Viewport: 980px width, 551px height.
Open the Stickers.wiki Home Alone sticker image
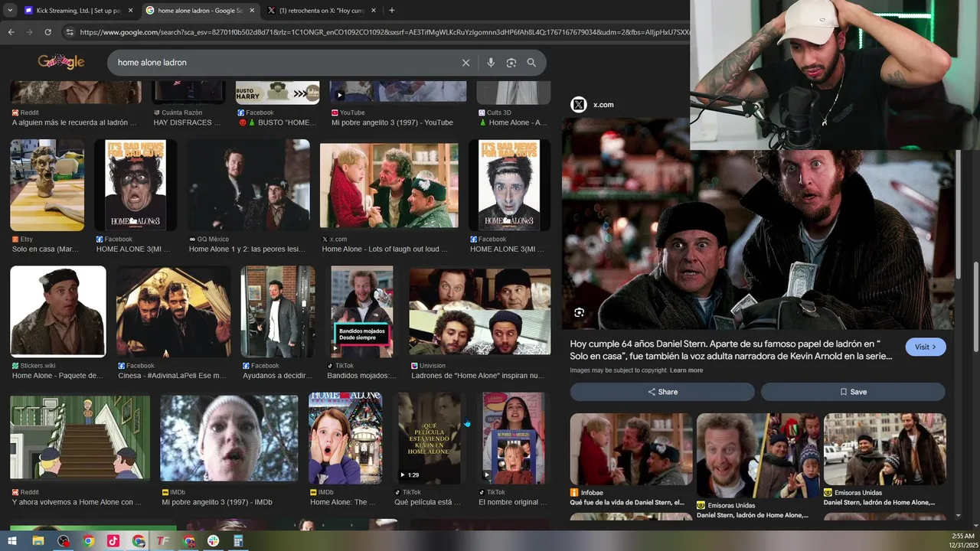[58, 311]
